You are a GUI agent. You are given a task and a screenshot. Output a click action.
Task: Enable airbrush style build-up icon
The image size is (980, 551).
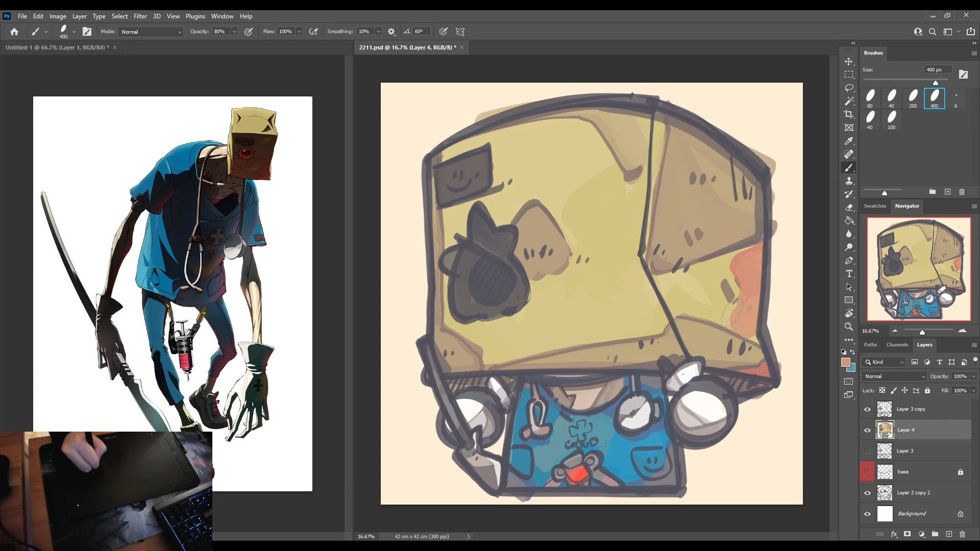coord(314,32)
